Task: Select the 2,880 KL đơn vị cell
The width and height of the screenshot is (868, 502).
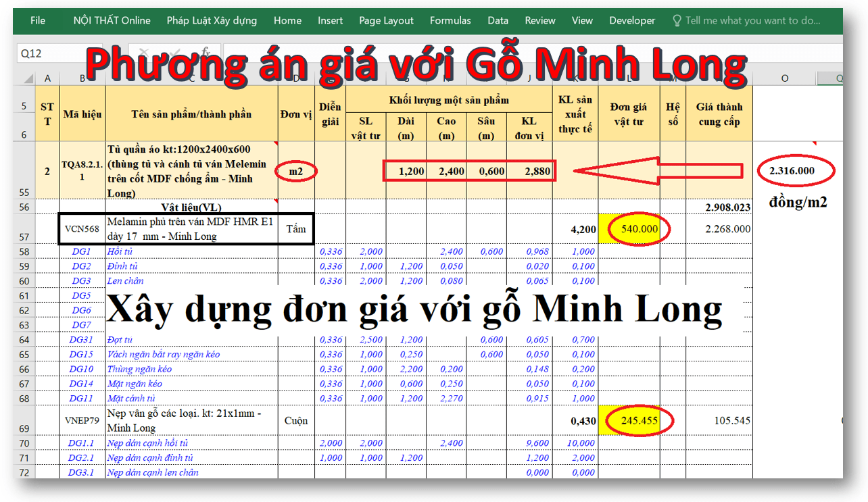Action: click(529, 171)
